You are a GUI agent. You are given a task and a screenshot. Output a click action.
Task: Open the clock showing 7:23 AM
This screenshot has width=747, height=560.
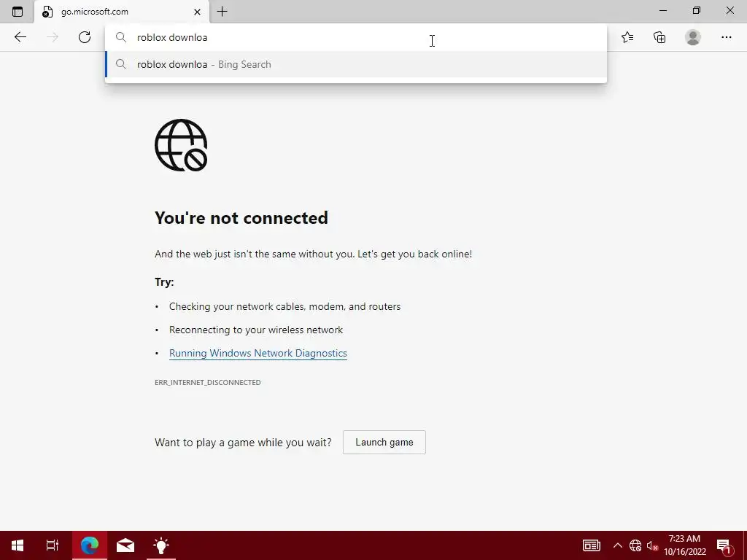point(684,545)
